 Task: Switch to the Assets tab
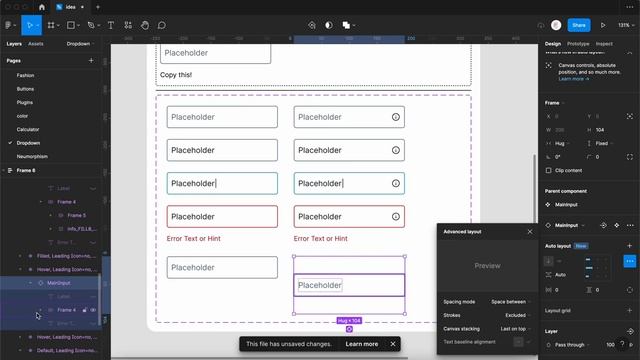pyautogui.click(x=36, y=44)
